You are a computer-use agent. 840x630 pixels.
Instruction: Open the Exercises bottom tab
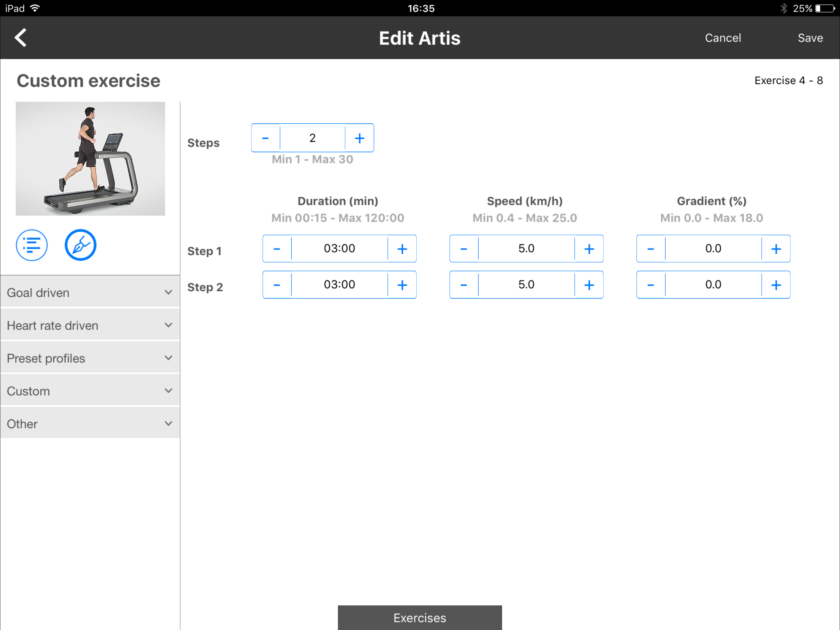click(420, 617)
